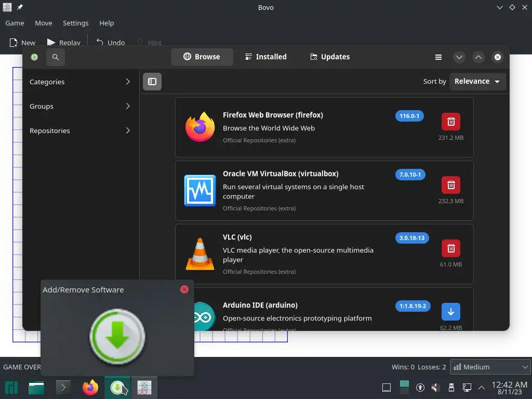Open the Arduino IDE (arduino) title

[x=260, y=305]
